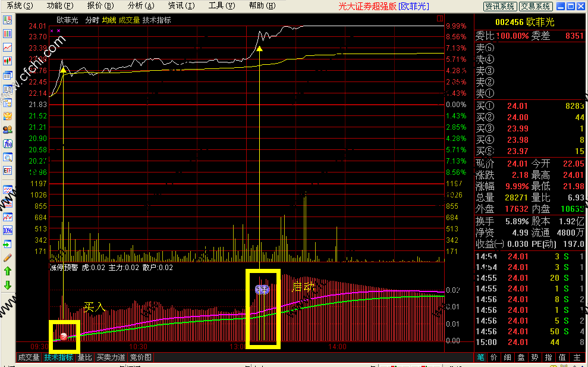Screen dimensions: 588x367
Task: Select the pencil drawing tool icon
Action: pos(8,258)
